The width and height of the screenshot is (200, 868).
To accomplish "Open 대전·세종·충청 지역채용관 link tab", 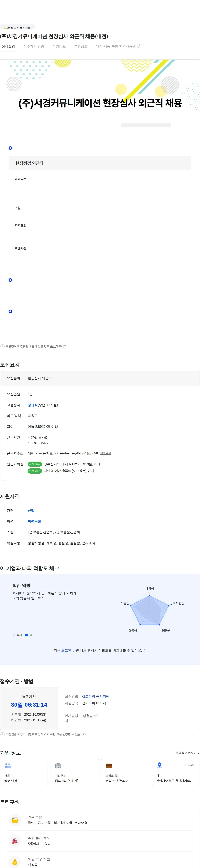I will tap(118, 46).
